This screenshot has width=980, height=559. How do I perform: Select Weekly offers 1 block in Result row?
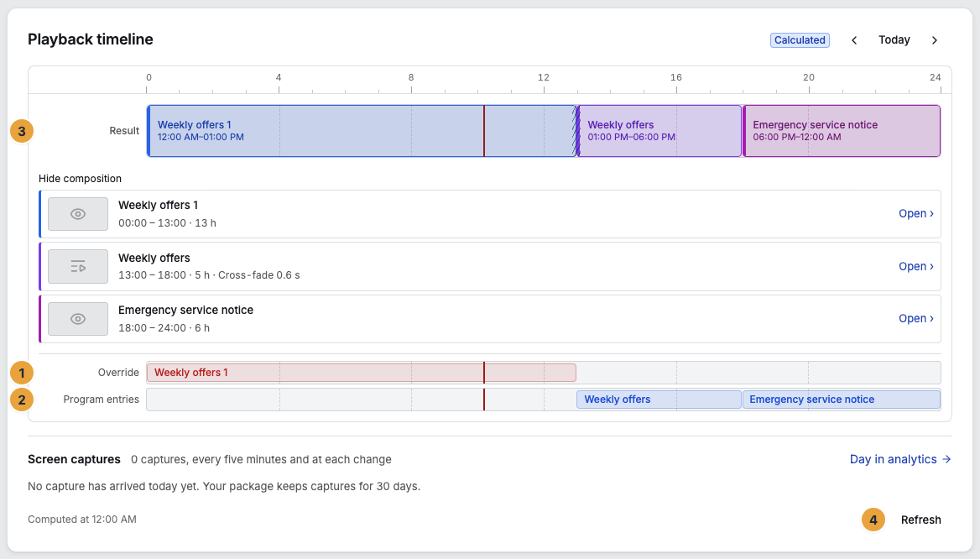(362, 131)
